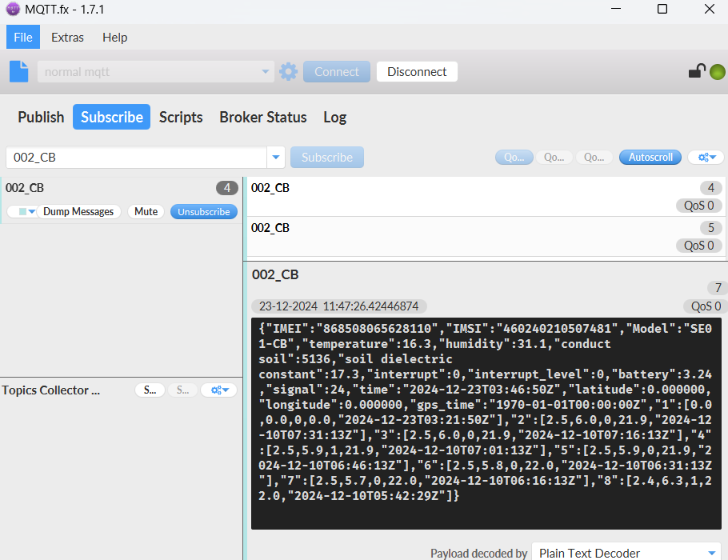Dump Messages for 002_CB subscription
This screenshot has width=728, height=560.
[x=78, y=212]
